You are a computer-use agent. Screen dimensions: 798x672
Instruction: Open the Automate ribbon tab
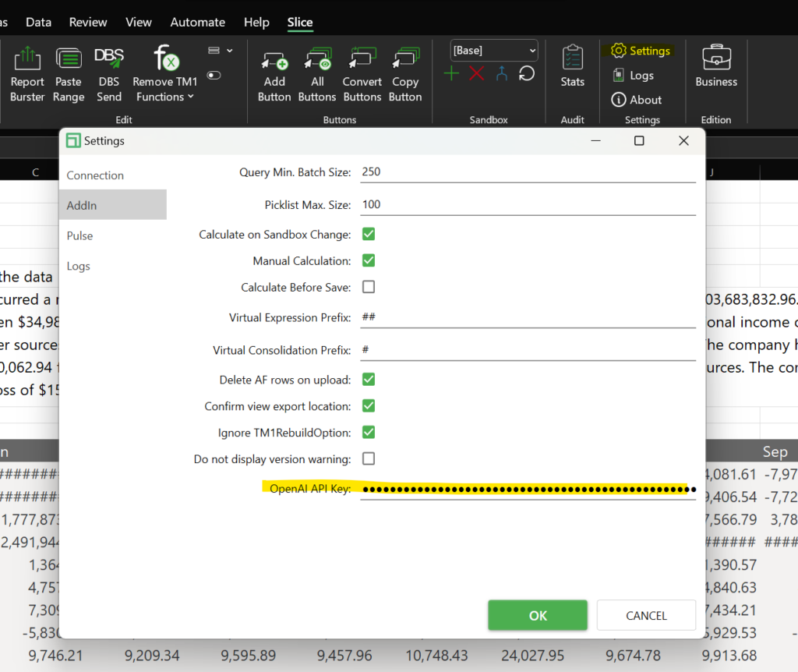[x=198, y=22]
